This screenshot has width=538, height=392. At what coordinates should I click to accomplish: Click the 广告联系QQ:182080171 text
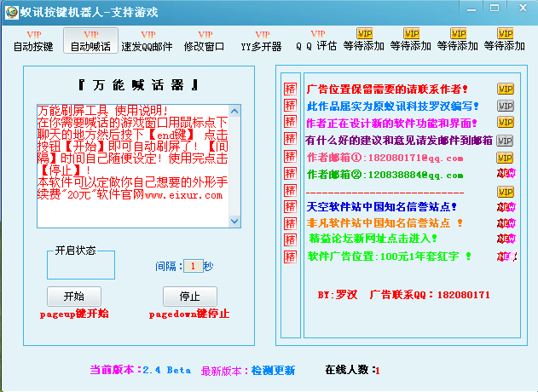coord(430,295)
